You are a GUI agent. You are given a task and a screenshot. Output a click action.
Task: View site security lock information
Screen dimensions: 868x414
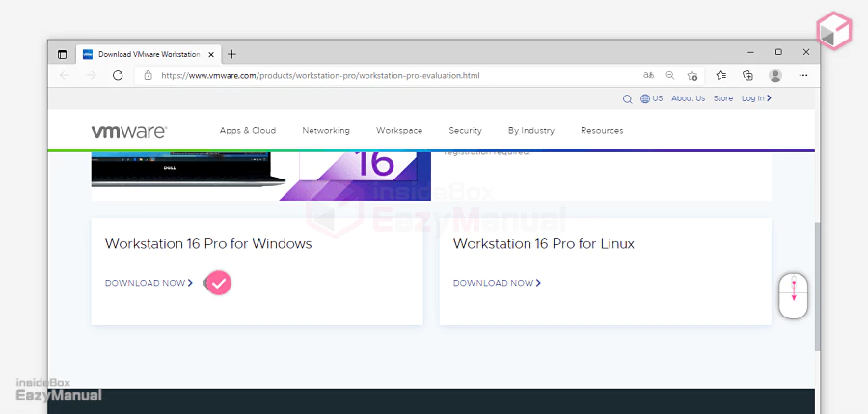tap(148, 76)
